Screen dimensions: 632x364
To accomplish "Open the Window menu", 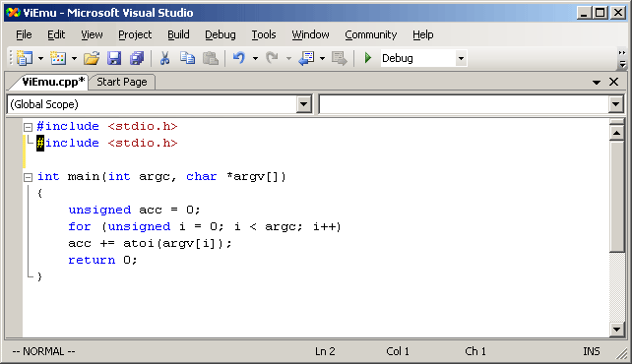I will pyautogui.click(x=310, y=35).
